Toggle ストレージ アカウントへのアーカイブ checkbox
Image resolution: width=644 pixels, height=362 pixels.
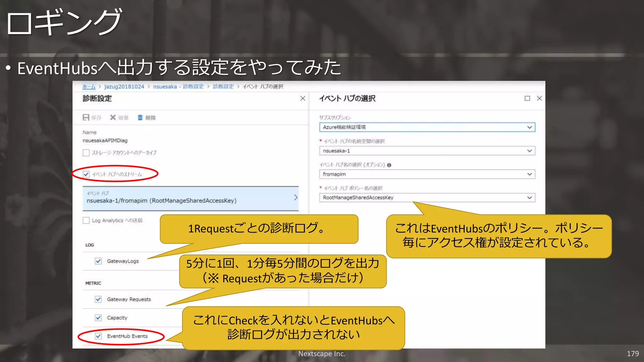(86, 153)
